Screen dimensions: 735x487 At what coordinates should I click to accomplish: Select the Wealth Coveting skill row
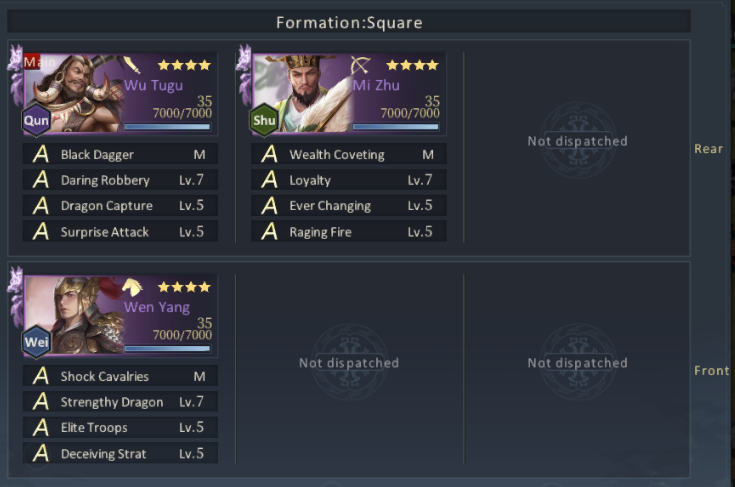tap(349, 154)
